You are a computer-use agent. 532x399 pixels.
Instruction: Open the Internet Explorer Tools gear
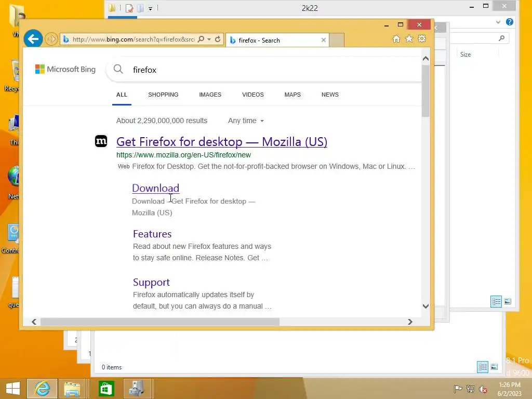(422, 39)
